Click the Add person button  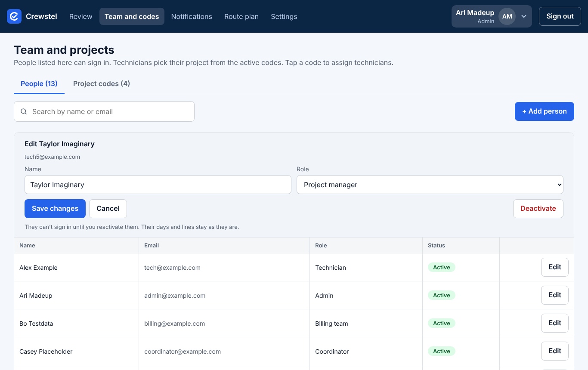[545, 111]
